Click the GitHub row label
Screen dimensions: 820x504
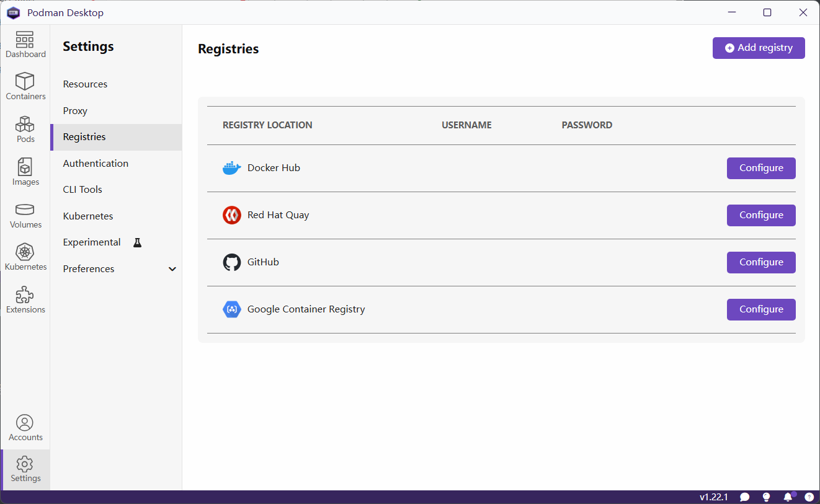pyautogui.click(x=263, y=262)
